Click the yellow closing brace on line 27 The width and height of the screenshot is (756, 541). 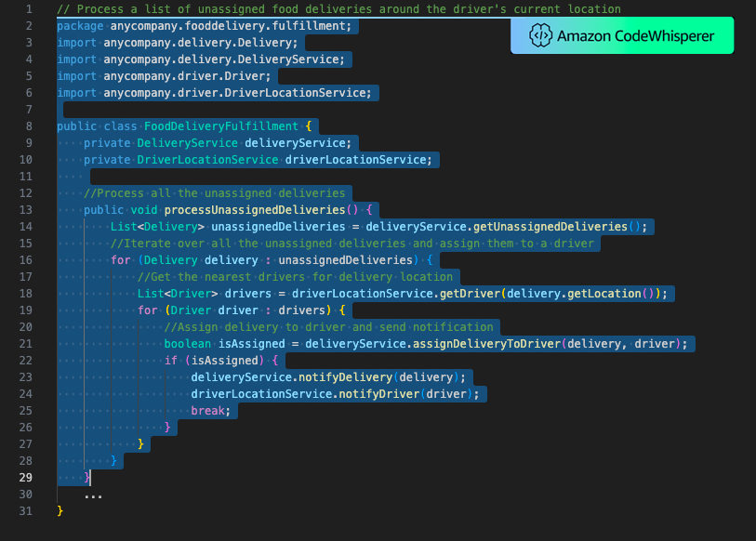140,444
